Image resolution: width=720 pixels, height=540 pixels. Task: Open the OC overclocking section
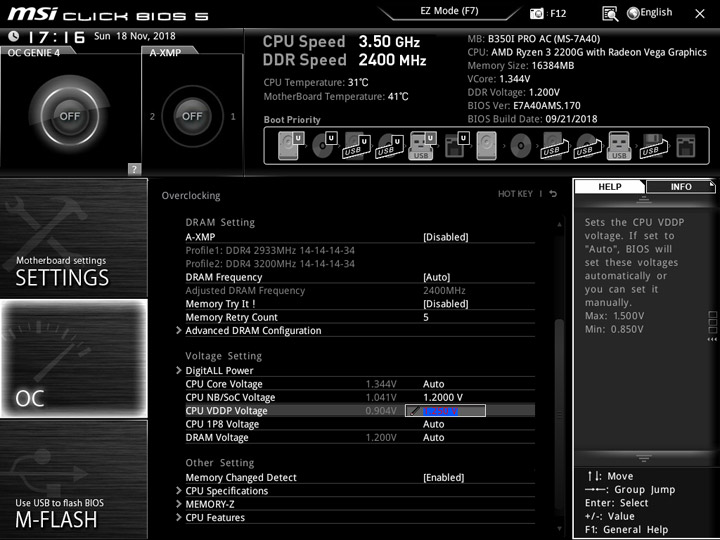pos(74,359)
